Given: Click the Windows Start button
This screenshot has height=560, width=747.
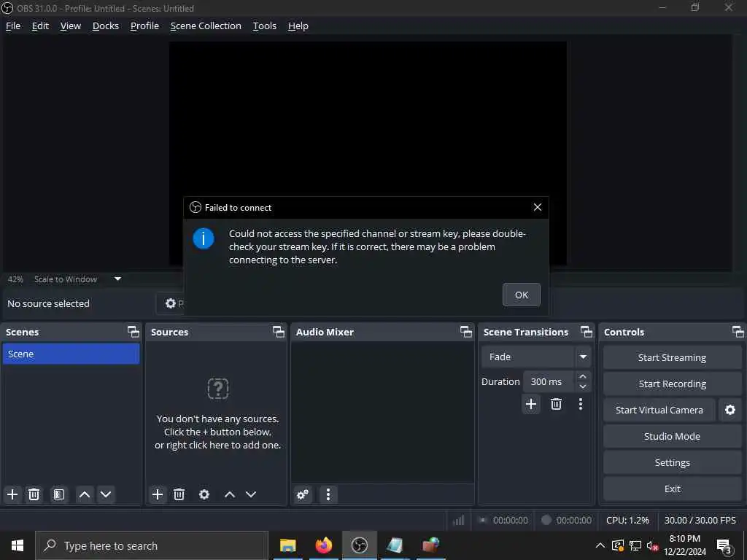Looking at the screenshot, I should point(18,545).
